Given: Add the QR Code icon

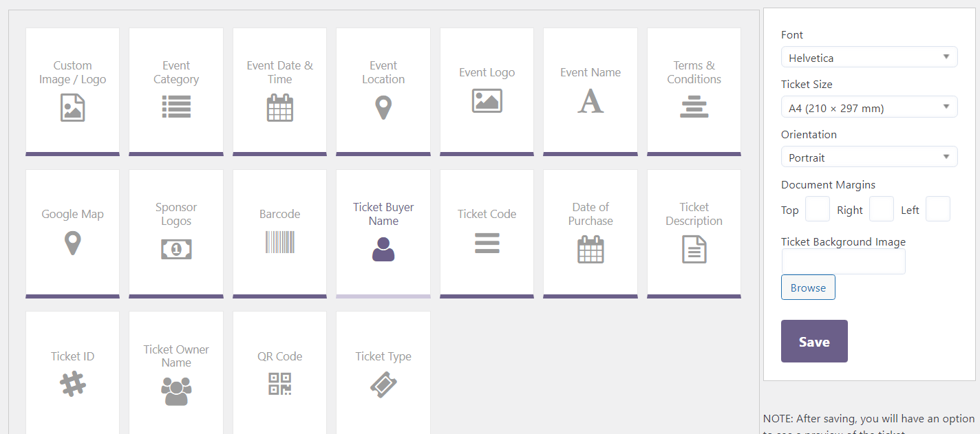Looking at the screenshot, I should 280,384.
